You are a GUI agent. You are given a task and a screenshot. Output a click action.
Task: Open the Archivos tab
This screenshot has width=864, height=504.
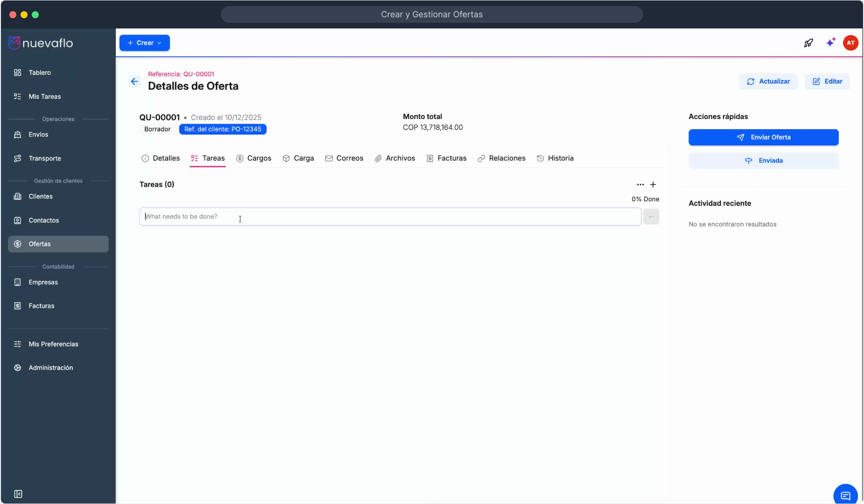395,158
